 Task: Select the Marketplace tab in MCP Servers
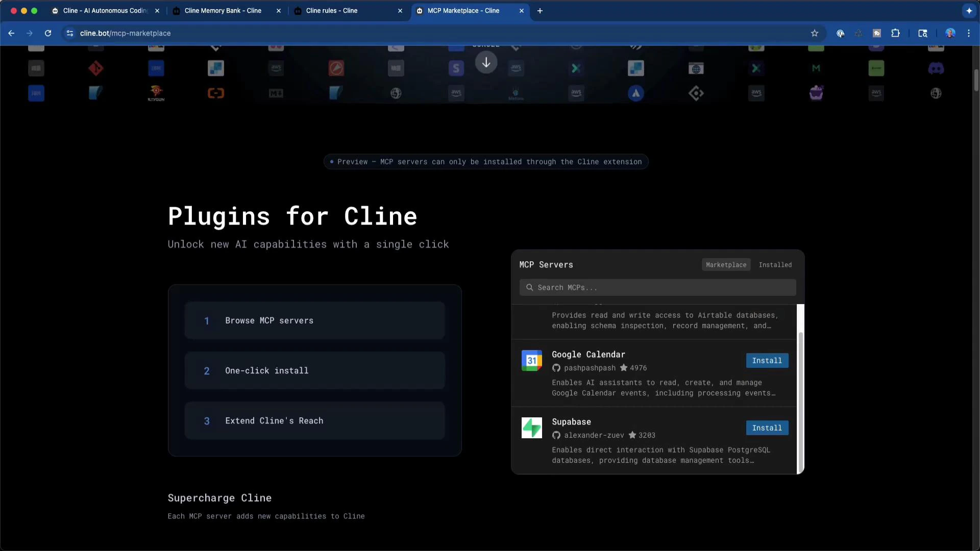coord(726,265)
